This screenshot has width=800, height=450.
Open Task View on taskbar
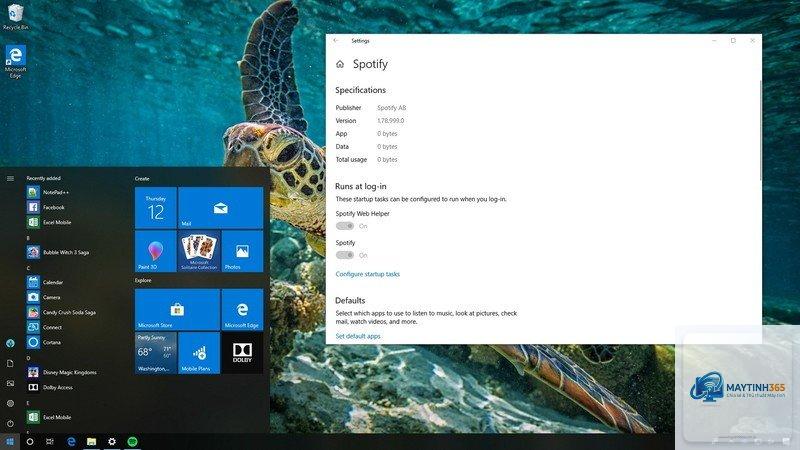[x=49, y=442]
